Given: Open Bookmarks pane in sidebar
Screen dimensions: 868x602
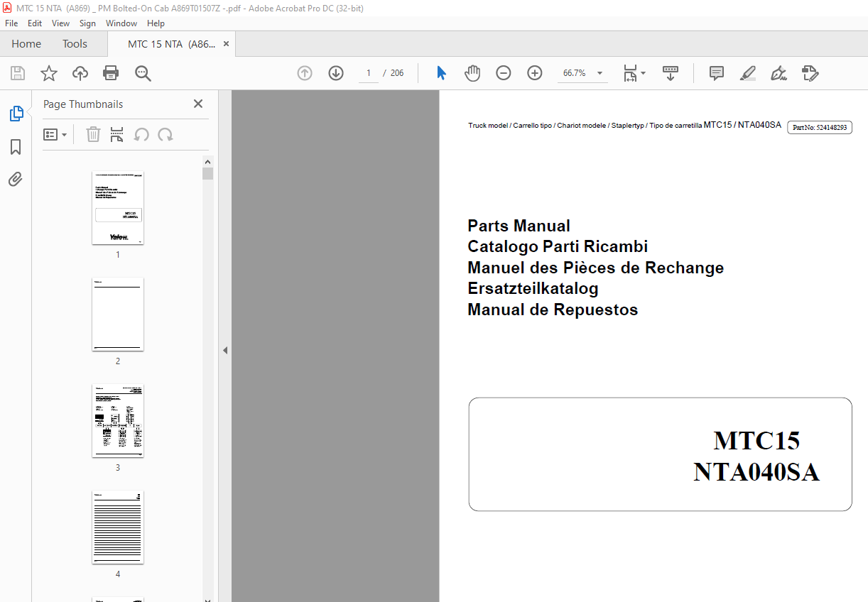Looking at the screenshot, I should point(16,147).
